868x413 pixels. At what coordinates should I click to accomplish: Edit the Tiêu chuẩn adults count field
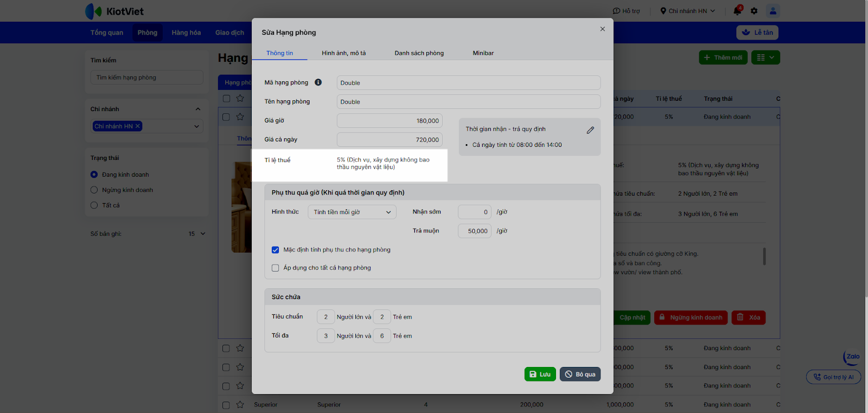[x=325, y=317]
